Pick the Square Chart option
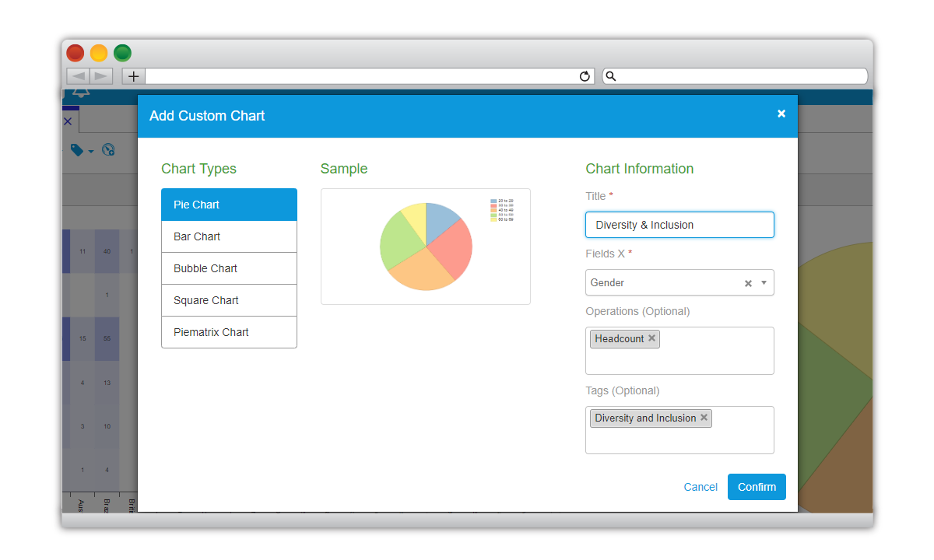 [x=229, y=300]
